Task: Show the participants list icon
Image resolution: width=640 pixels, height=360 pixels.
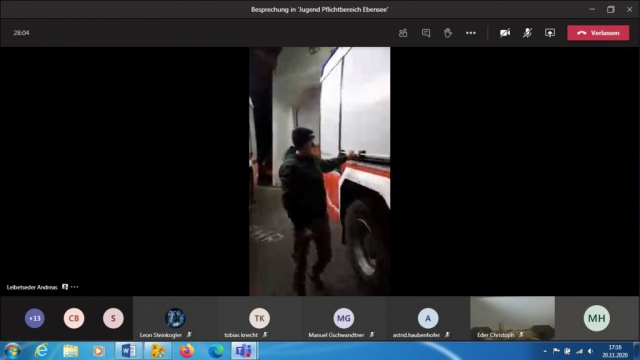Action: coord(403,33)
